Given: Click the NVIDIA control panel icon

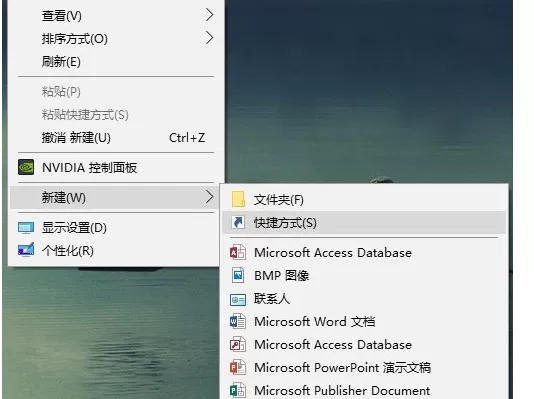Looking at the screenshot, I should click(x=26, y=167).
